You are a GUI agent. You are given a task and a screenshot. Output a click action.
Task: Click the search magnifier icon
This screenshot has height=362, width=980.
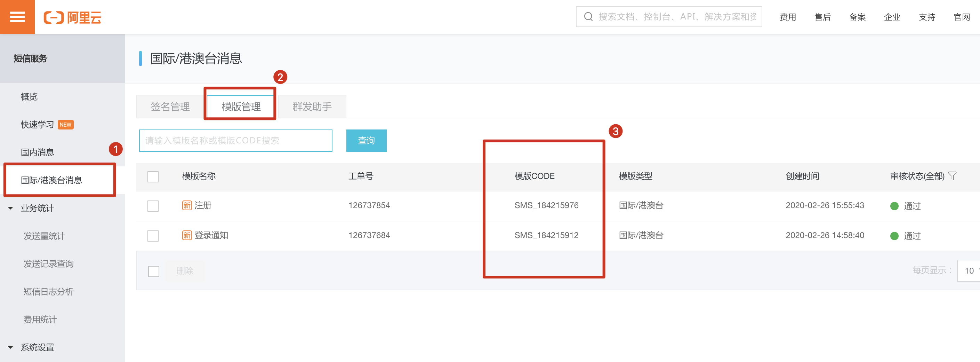click(x=588, y=17)
